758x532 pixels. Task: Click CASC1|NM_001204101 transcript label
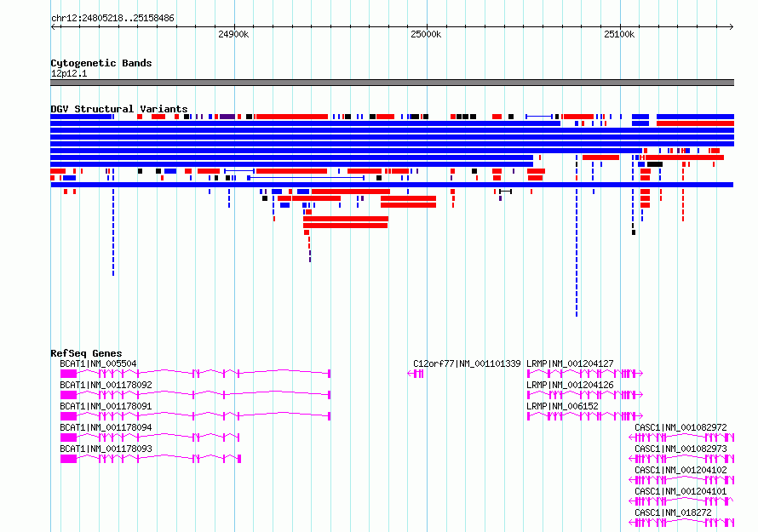pyautogui.click(x=680, y=491)
